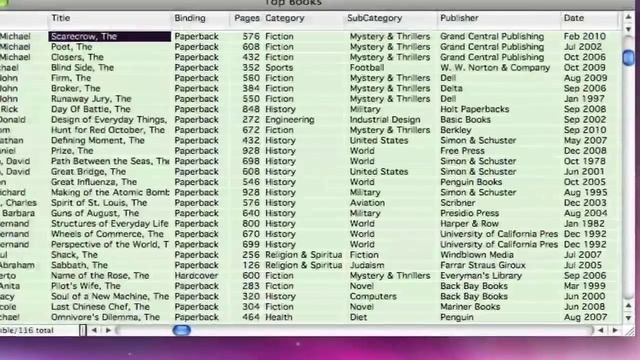Click scroll left arrow at bottom right corner

(600, 330)
